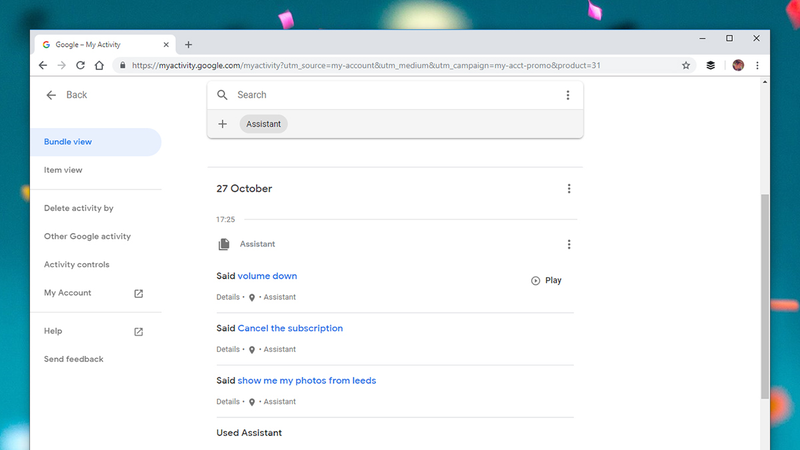Screen dimensions: 800x450
Task: Click the Back arrow in sidebar
Action: click(x=51, y=95)
